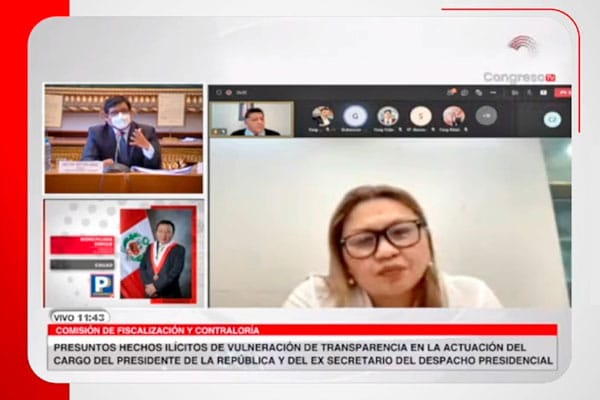
Task: Open the plus overflow participants avatar
Action: click(486, 116)
